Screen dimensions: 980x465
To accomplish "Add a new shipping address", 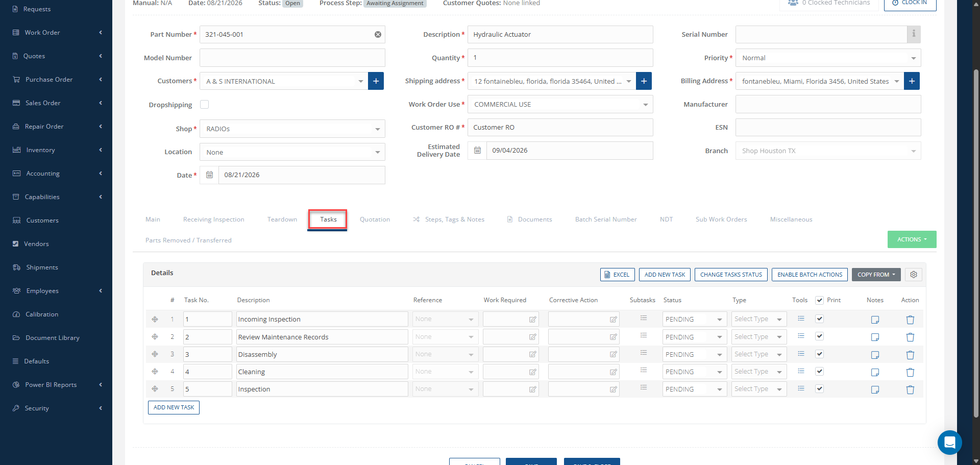I will coord(644,81).
